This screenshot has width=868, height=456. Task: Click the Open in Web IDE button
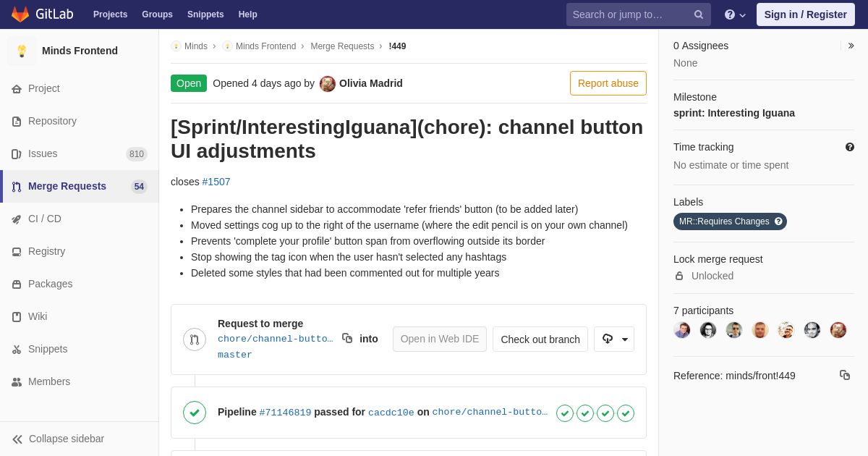(440, 339)
